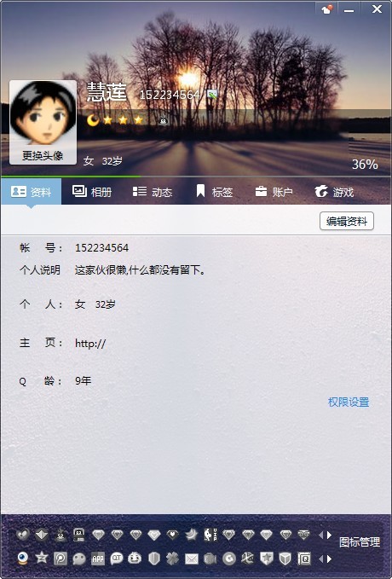The image size is (392, 579).
Task: Show previous icons in top icon row
Action: tap(320, 535)
